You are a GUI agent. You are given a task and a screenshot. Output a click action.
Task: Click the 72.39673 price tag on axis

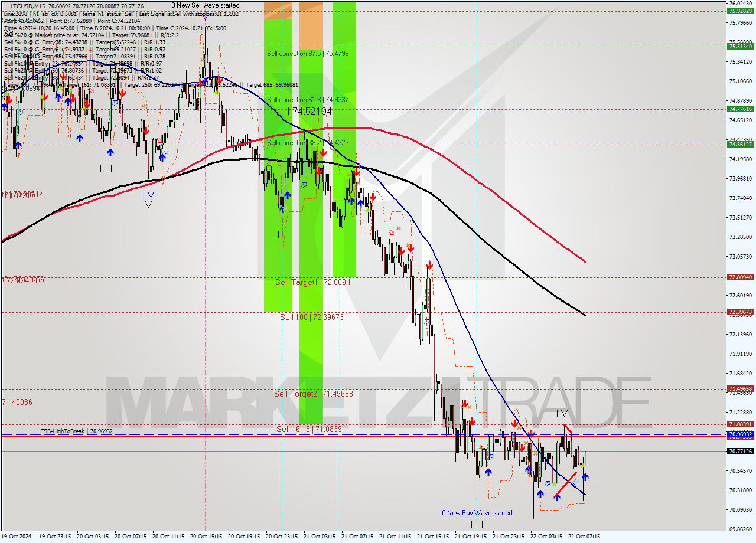[x=740, y=312]
